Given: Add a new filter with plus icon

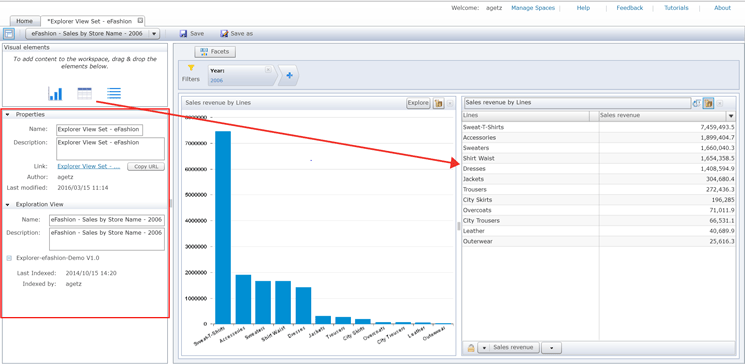Looking at the screenshot, I should tap(289, 76).
